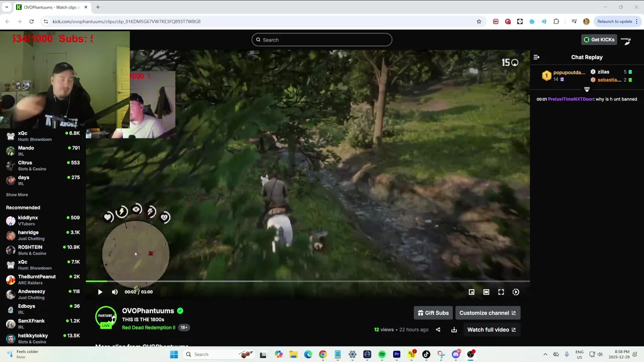The width and height of the screenshot is (644, 362).
Task: Open recommended channel SamXFrank
Action: (x=43, y=323)
